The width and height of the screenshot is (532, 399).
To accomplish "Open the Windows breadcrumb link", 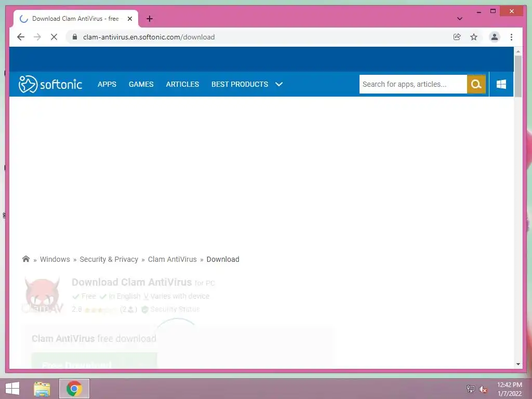I will [x=55, y=259].
